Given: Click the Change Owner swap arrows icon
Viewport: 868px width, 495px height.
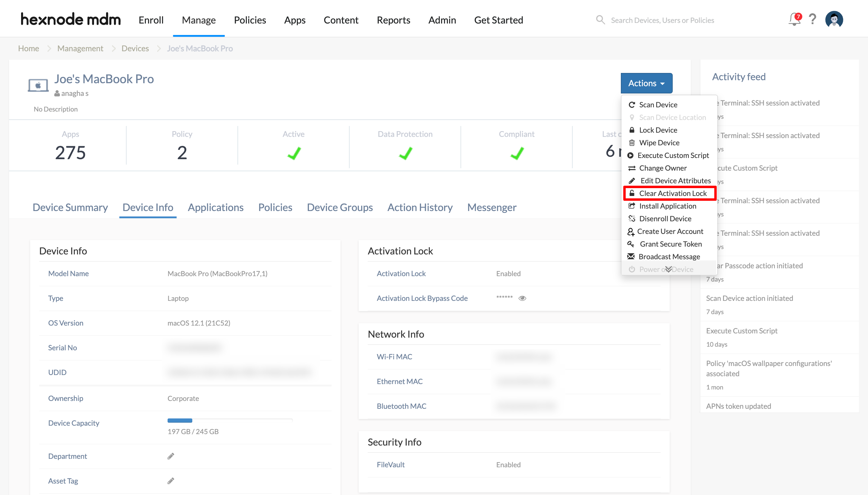Looking at the screenshot, I should pos(632,168).
